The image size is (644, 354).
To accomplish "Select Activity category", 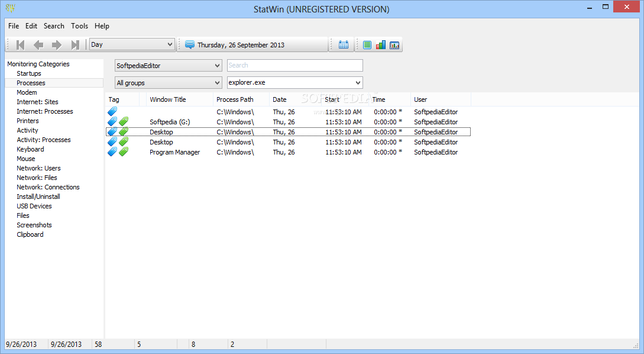I will coord(27,130).
